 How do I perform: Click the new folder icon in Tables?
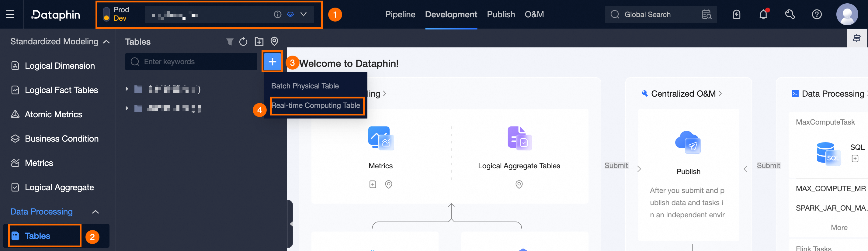tap(259, 41)
